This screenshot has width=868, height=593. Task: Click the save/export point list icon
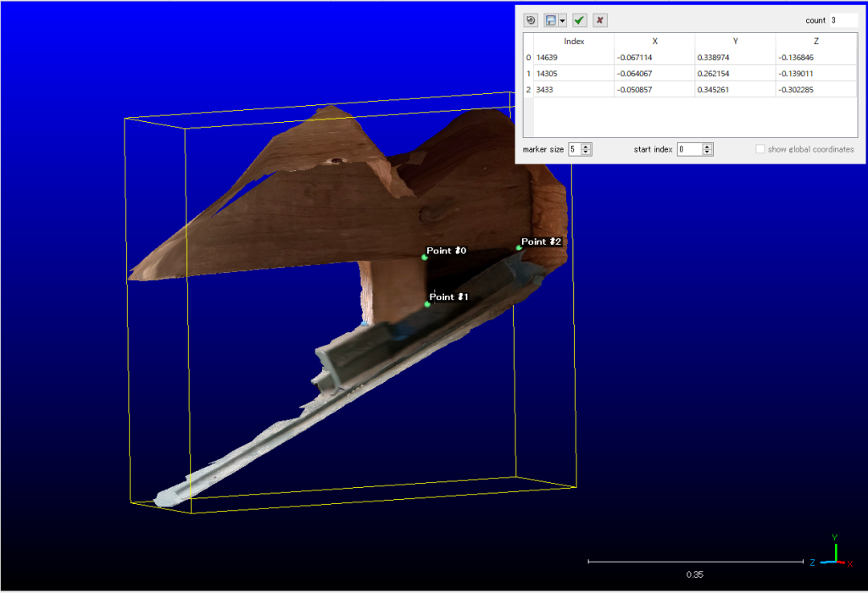coord(551,20)
